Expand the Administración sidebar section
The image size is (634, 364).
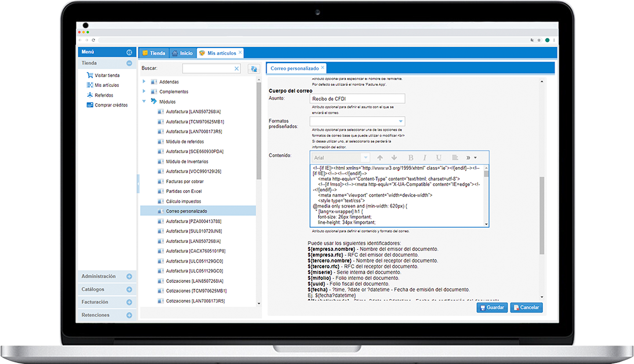pos(129,276)
